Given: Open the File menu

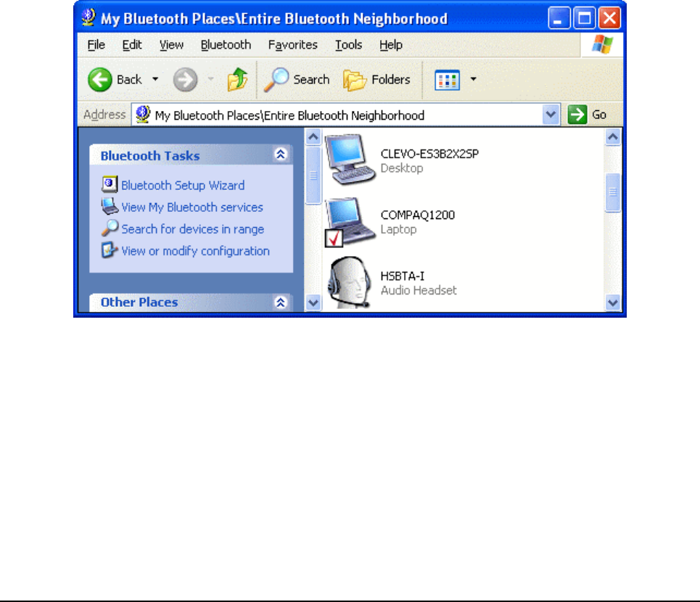Looking at the screenshot, I should click(x=96, y=45).
